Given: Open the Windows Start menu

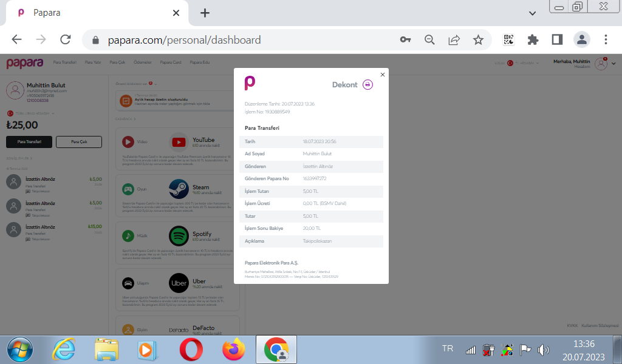Looking at the screenshot, I should coord(20,349).
